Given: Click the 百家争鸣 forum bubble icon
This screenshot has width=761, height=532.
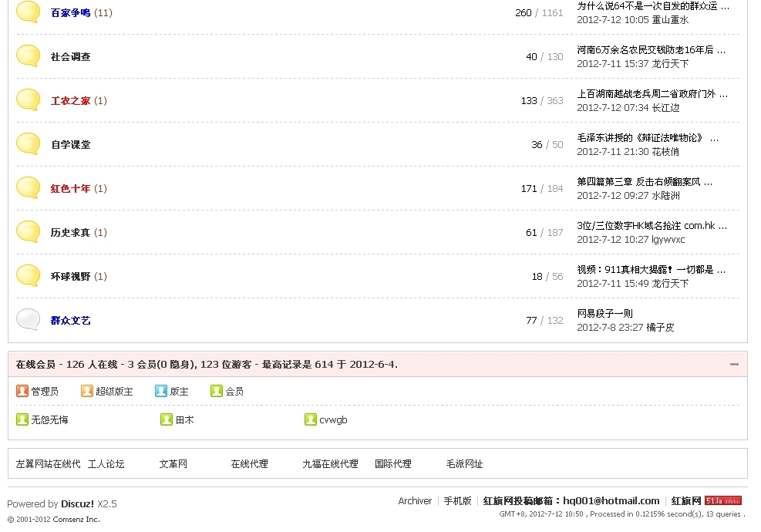Looking at the screenshot, I should point(29,12).
